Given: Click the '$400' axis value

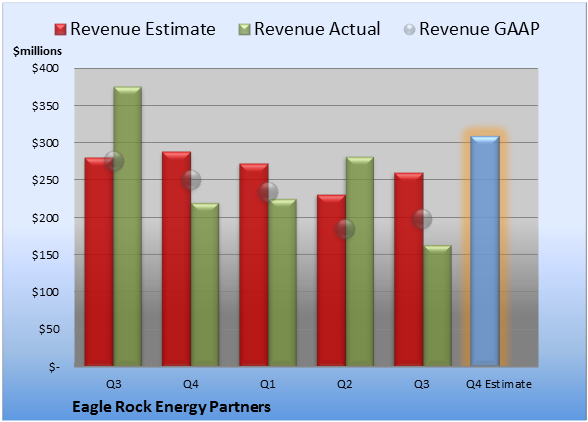Looking at the screenshot, I should click(x=45, y=68).
